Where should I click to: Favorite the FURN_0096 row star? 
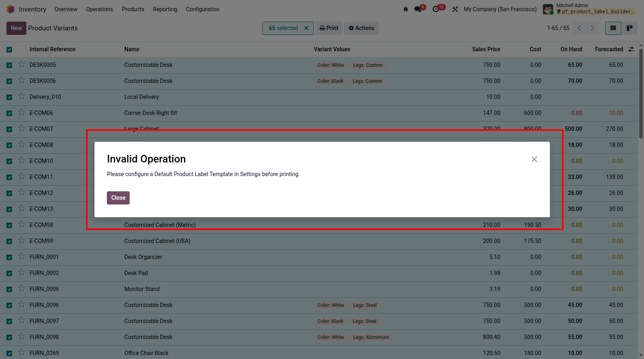click(x=22, y=305)
